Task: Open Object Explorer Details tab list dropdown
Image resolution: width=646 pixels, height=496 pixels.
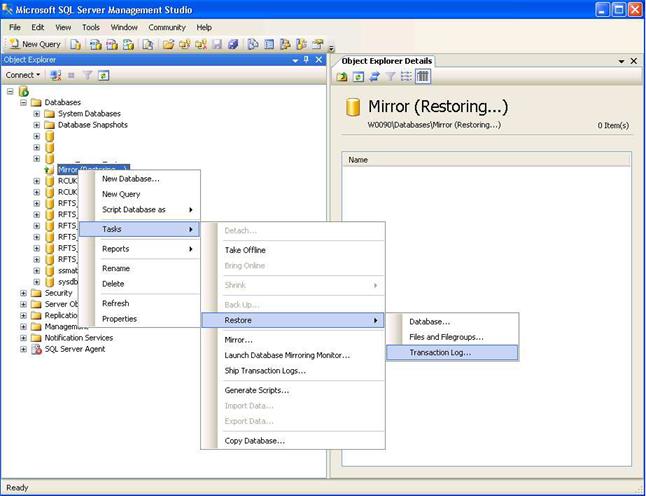Action: click(621, 61)
